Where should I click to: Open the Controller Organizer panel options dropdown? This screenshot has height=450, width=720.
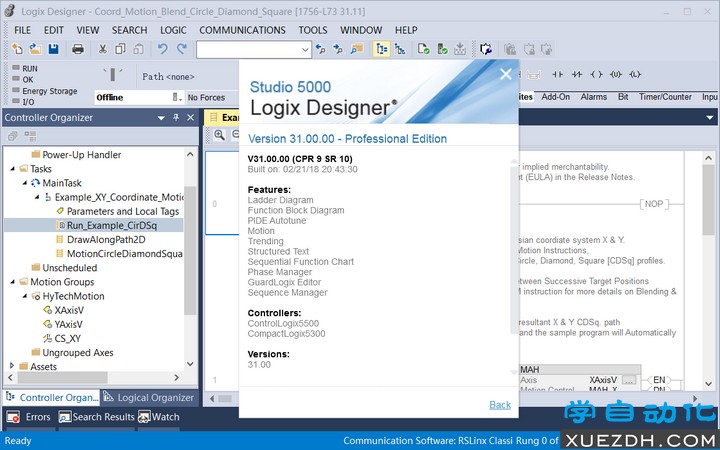click(x=161, y=118)
